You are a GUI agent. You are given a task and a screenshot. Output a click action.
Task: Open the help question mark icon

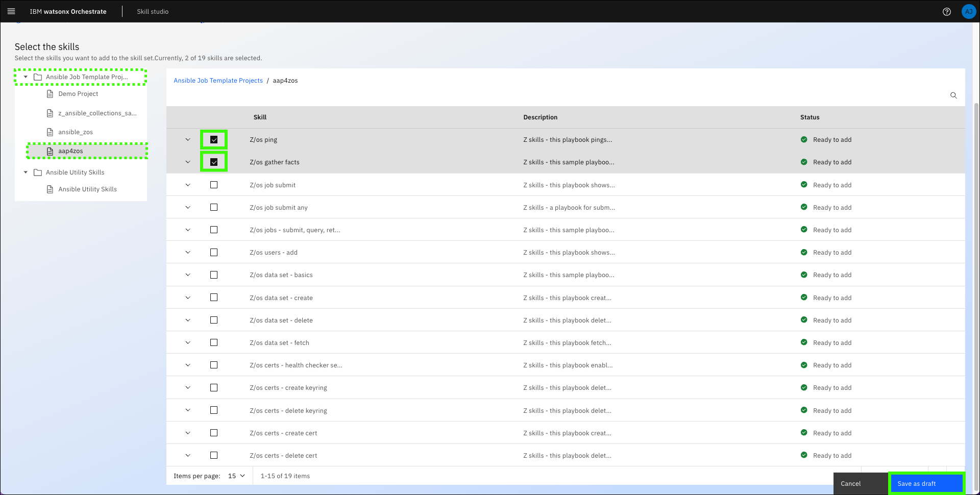946,12
